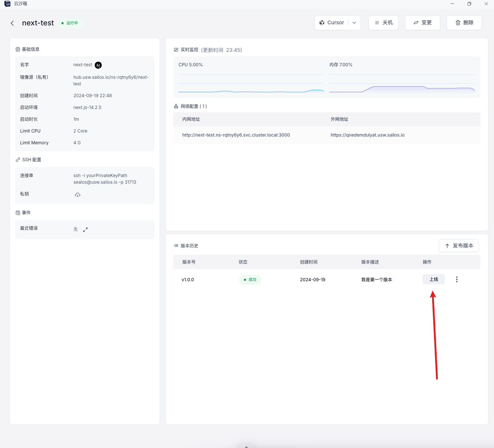Copy internal address next-test.ns-rqtny6y6.svc.cluster.local:3000
The width and height of the screenshot is (494, 448).
click(236, 135)
